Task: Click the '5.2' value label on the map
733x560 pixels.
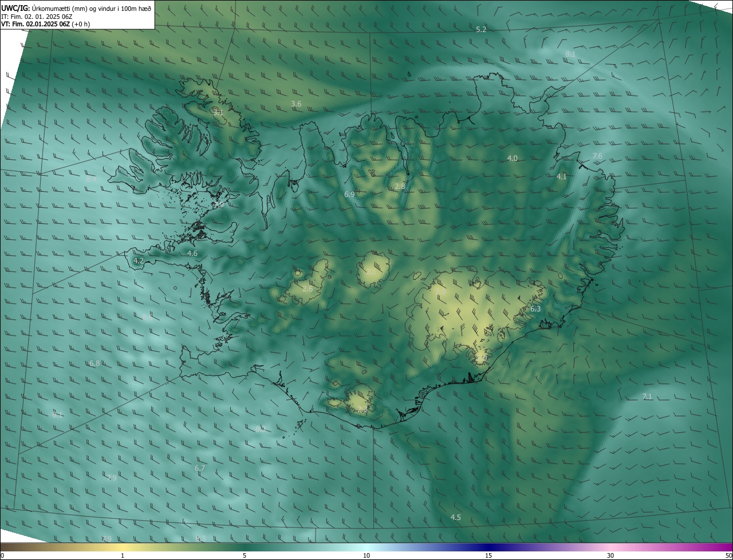Action: pos(481,29)
